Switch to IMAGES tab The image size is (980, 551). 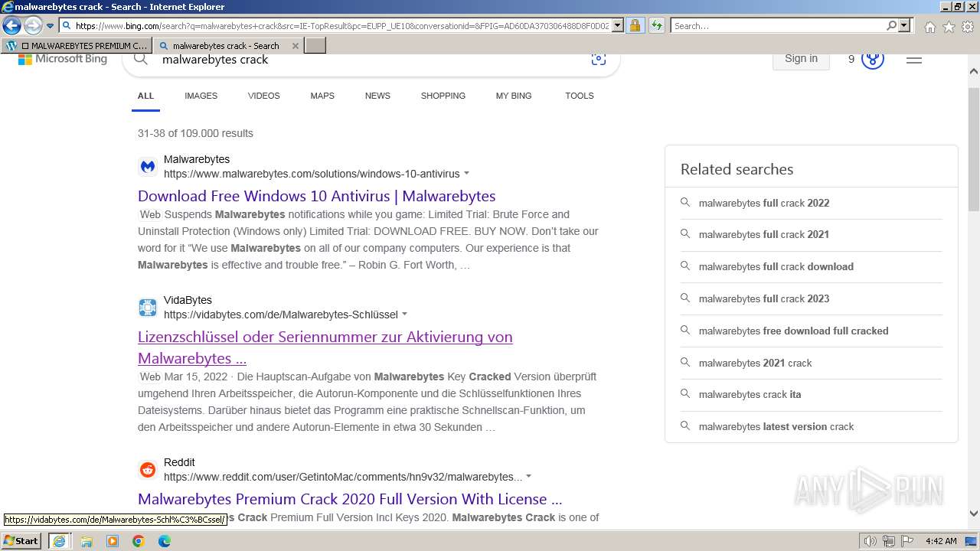[x=201, y=96]
